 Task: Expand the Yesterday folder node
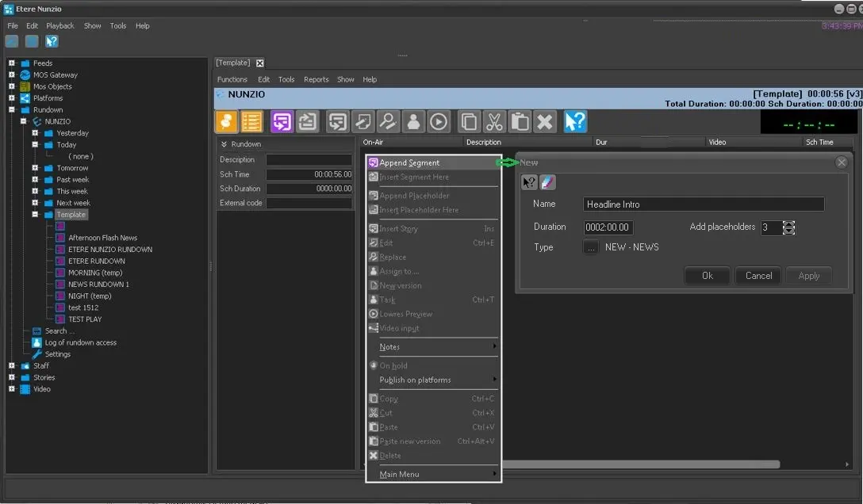[x=36, y=133]
